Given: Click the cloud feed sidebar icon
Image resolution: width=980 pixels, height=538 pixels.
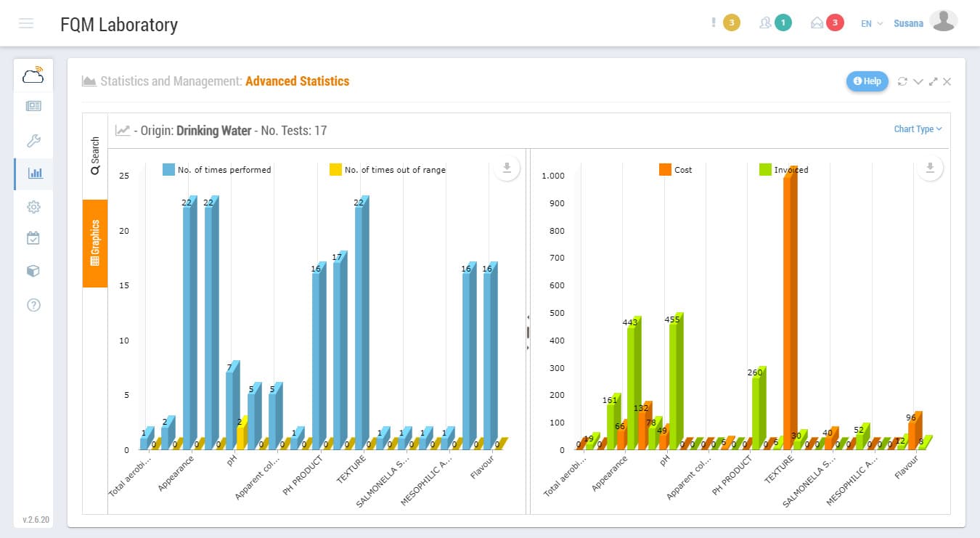Looking at the screenshot, I should click(33, 75).
